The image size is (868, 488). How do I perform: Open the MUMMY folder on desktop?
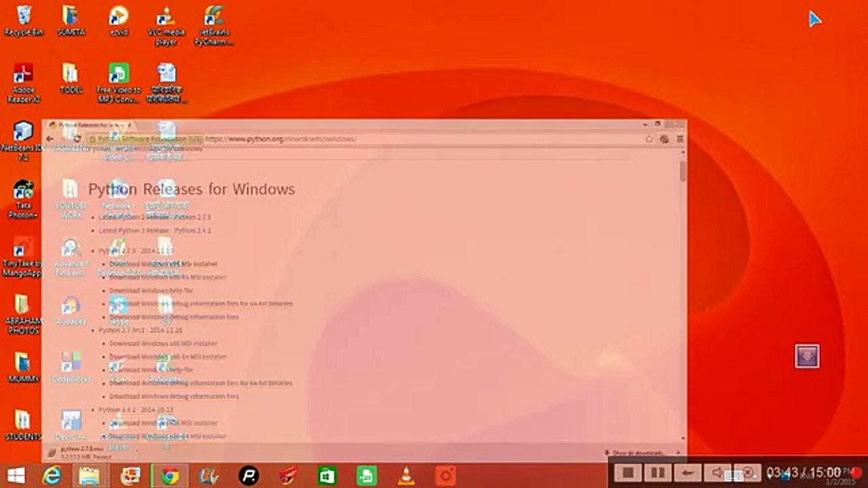[23, 368]
